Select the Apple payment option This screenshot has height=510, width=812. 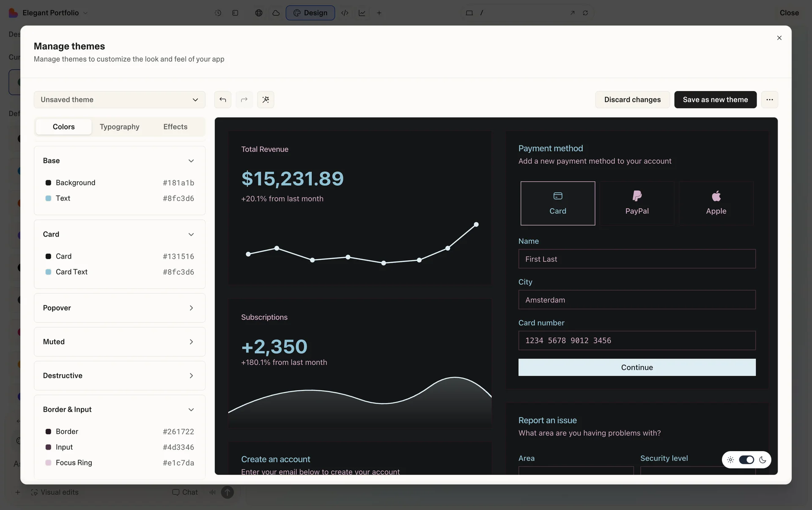click(716, 203)
